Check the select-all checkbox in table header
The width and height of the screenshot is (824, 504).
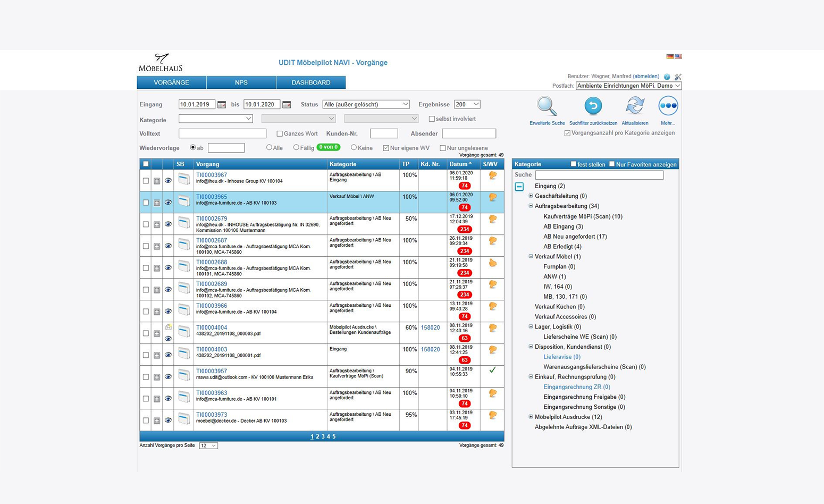pyautogui.click(x=146, y=164)
